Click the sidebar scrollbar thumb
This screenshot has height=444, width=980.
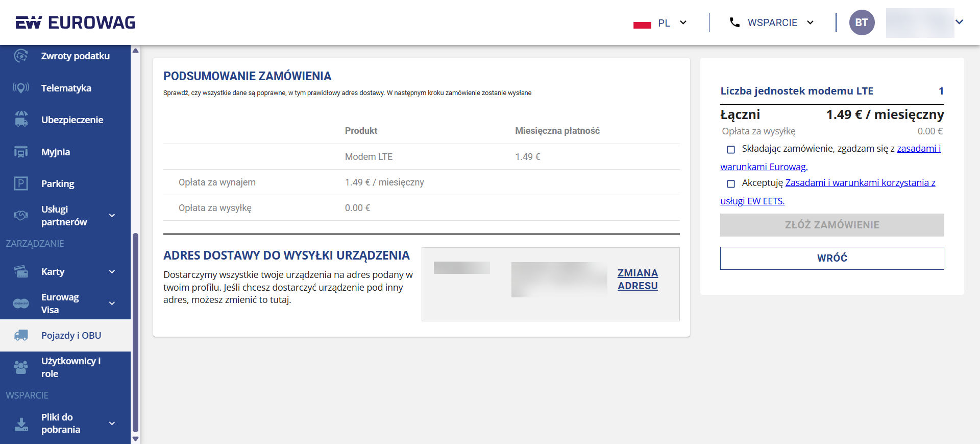point(135,333)
